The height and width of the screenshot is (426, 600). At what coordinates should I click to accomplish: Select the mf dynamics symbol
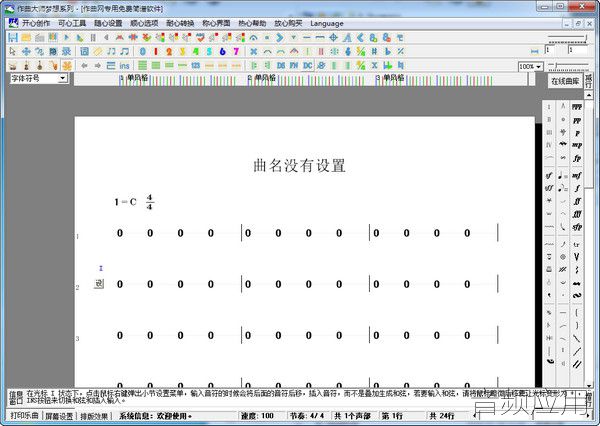pos(577,176)
